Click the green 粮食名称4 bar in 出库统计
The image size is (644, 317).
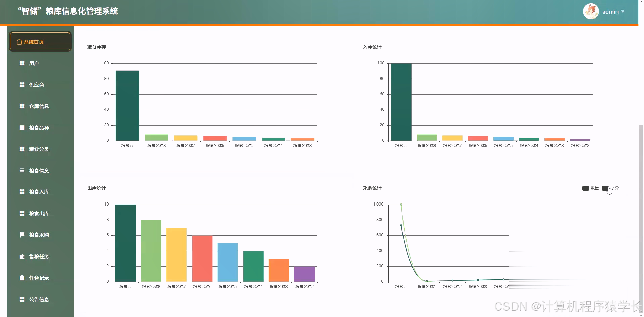253,266
